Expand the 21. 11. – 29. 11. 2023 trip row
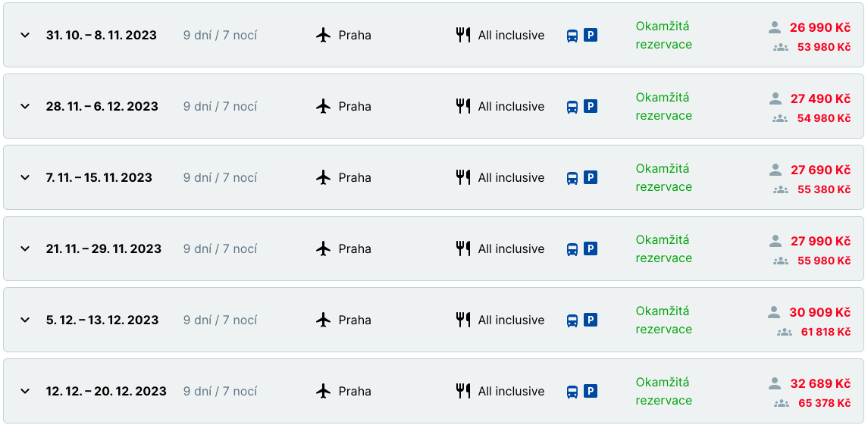The width and height of the screenshot is (868, 425). point(25,248)
